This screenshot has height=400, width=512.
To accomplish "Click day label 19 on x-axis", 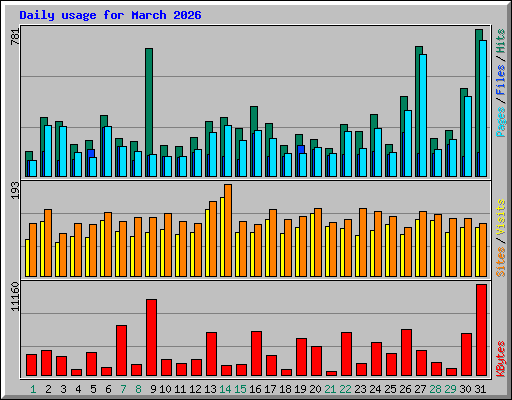I will (300, 389).
